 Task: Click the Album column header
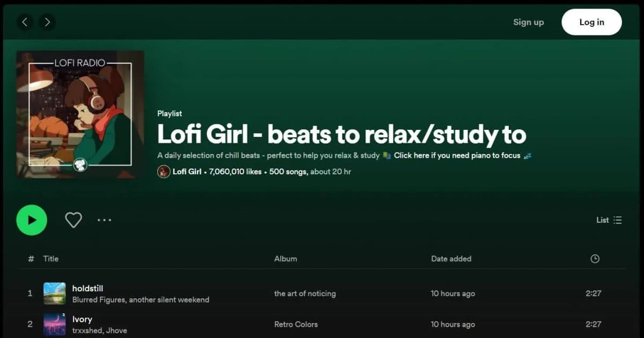(286, 259)
